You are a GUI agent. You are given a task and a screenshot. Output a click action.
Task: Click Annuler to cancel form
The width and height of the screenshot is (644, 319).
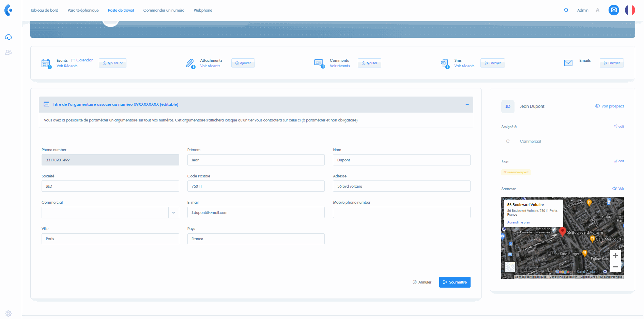coord(422,282)
